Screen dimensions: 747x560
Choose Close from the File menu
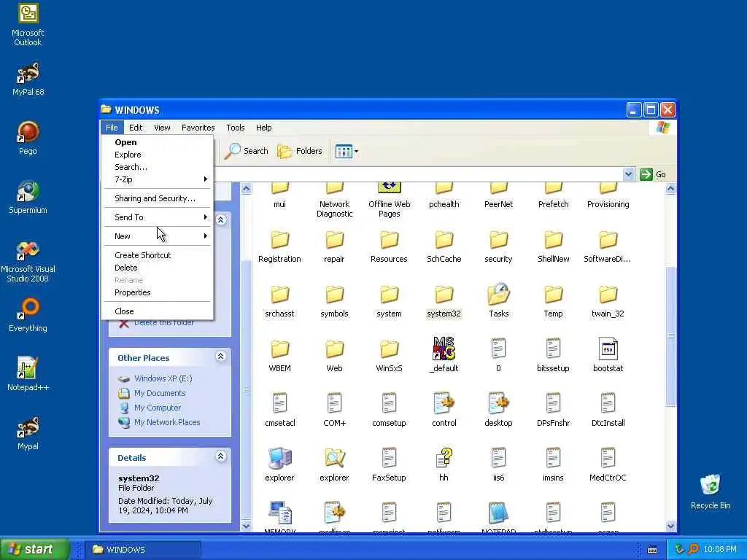[158, 311]
